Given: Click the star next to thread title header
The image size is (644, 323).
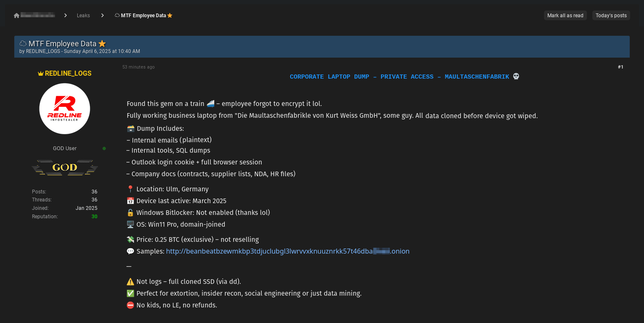Looking at the screenshot, I should point(102,44).
